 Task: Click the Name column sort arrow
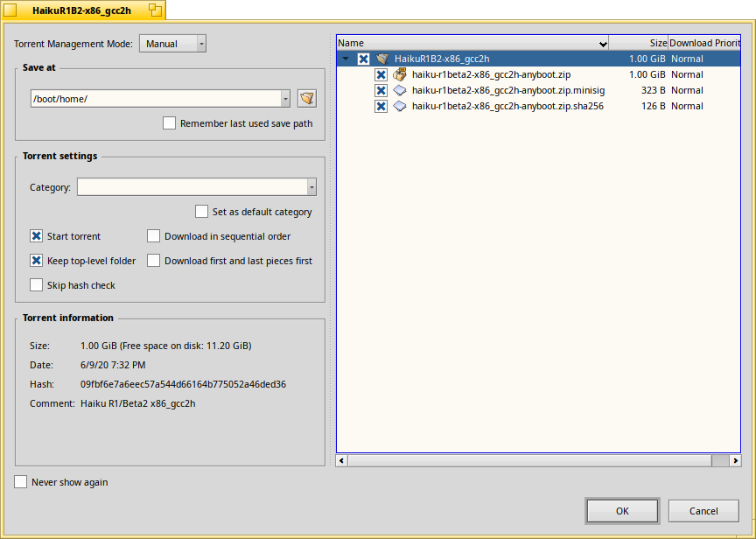tap(603, 44)
